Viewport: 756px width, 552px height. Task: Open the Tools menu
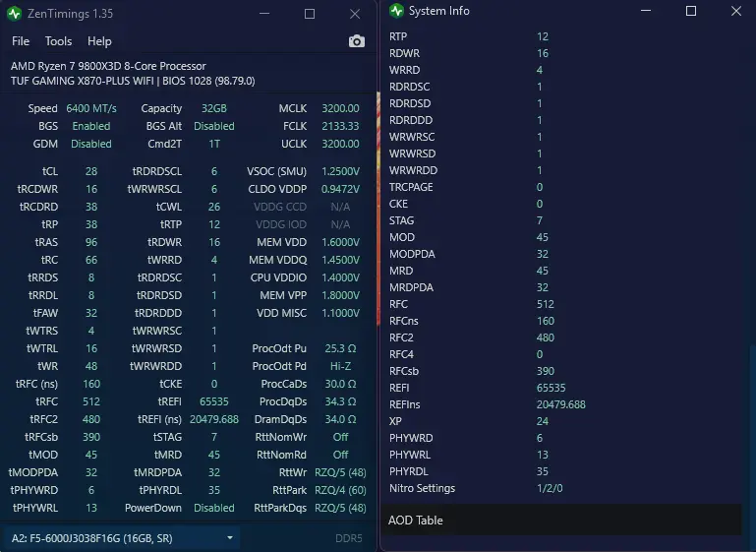[x=58, y=41]
